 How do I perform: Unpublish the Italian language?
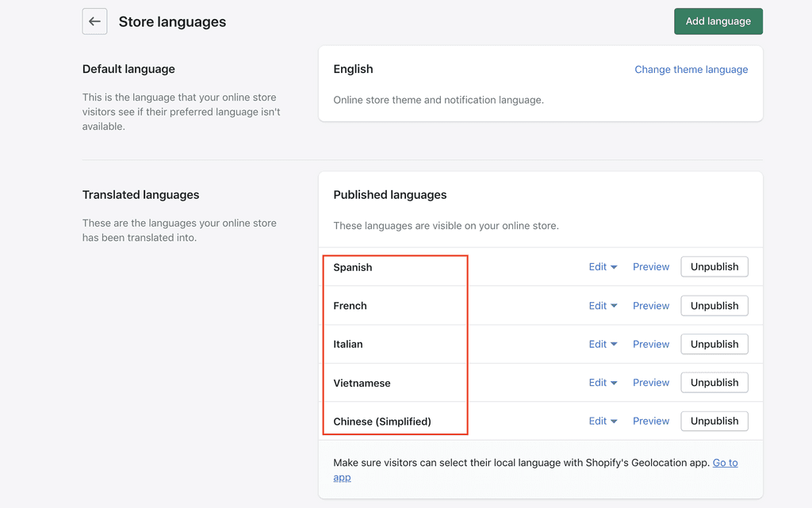[x=714, y=344]
